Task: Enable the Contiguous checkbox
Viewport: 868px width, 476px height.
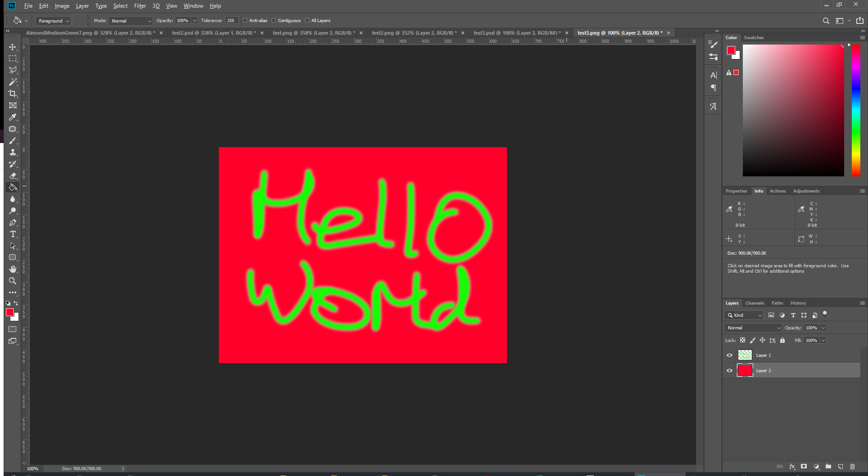Action: pyautogui.click(x=274, y=21)
